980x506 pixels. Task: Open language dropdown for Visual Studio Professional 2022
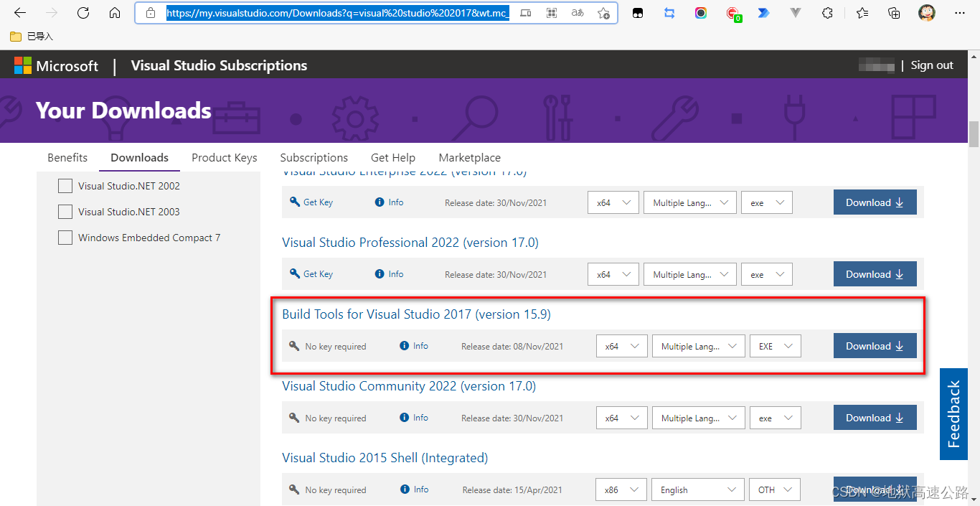(x=689, y=274)
